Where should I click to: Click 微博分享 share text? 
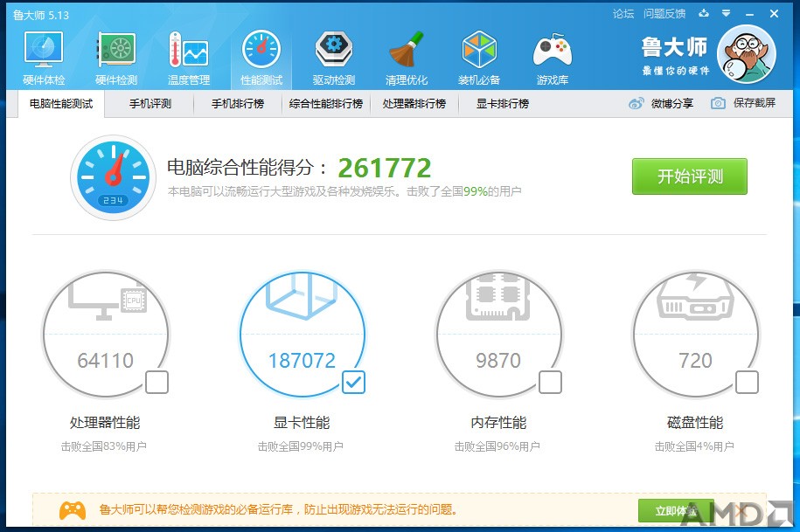point(672,103)
